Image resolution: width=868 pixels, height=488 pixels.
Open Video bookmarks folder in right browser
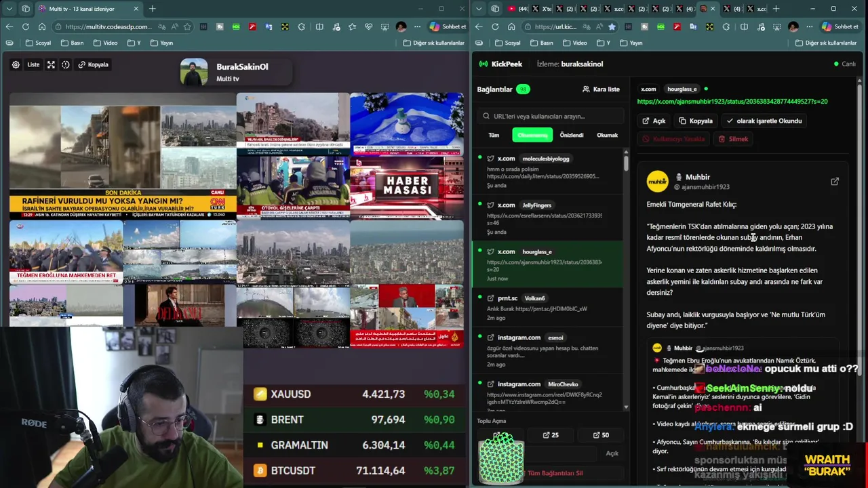[575, 43]
